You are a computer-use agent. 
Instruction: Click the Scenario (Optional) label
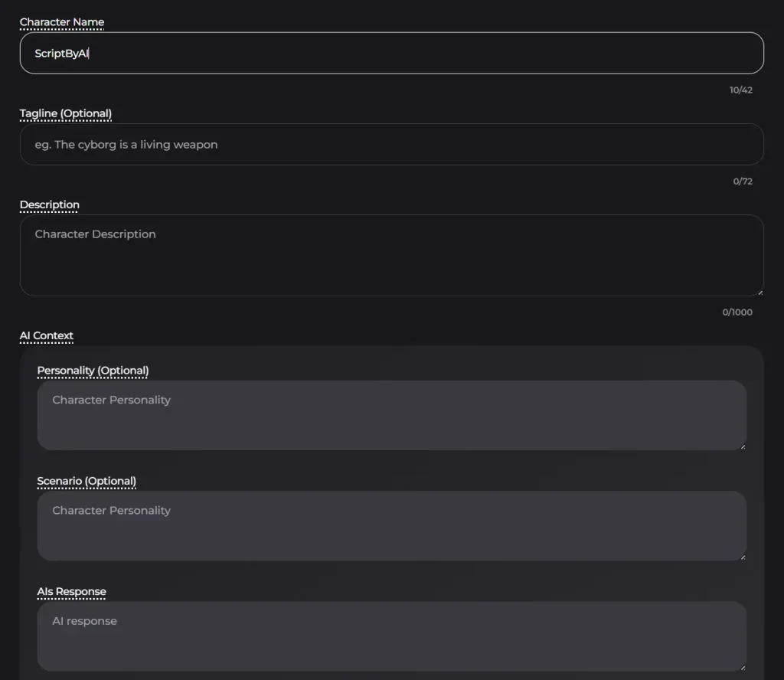[x=87, y=481]
